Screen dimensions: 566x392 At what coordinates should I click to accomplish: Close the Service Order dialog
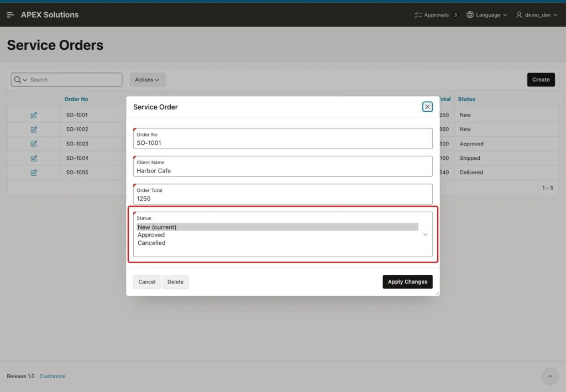[x=427, y=107]
